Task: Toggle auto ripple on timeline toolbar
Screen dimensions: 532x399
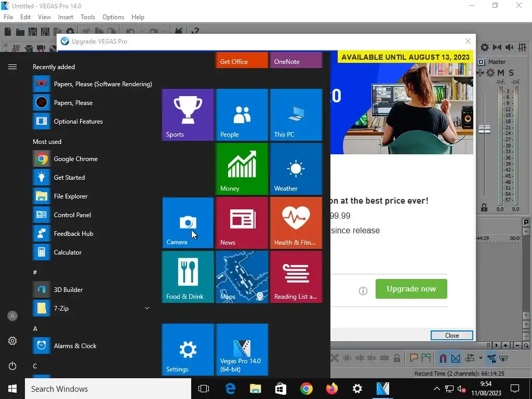Action: click(x=470, y=358)
